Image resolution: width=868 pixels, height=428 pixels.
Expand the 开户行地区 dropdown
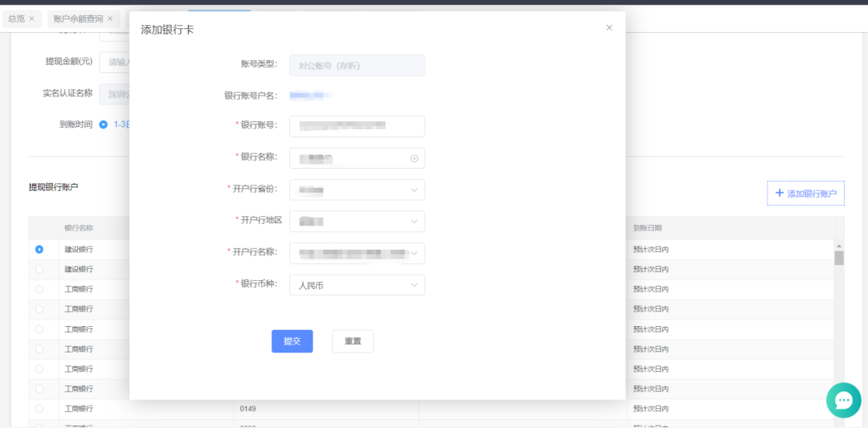pos(357,221)
